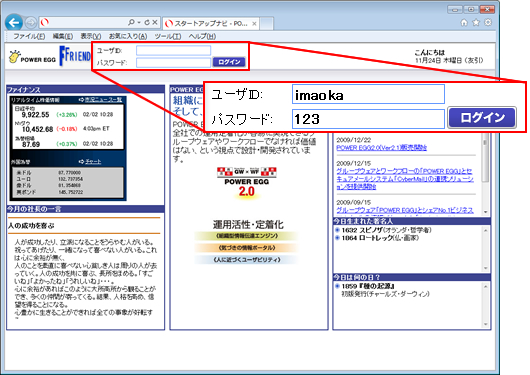Select the 10,452.68 NY Dow value
The height and width of the screenshot is (375, 530).
(38, 129)
